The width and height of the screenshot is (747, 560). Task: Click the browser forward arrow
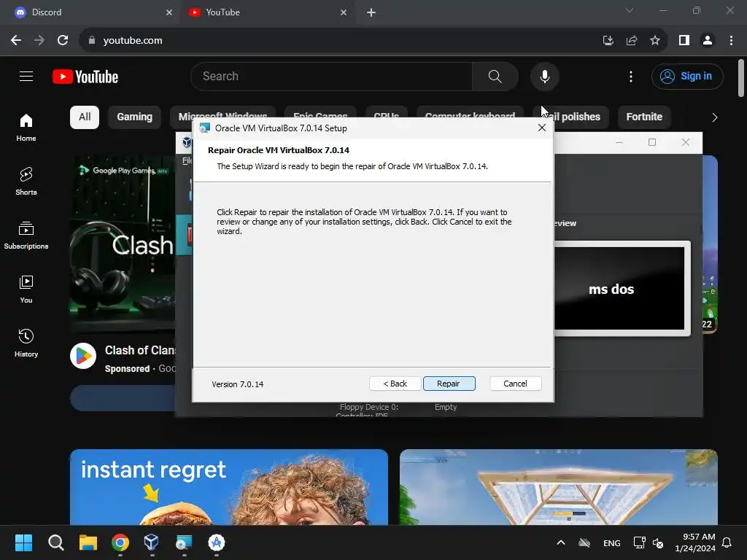point(39,40)
